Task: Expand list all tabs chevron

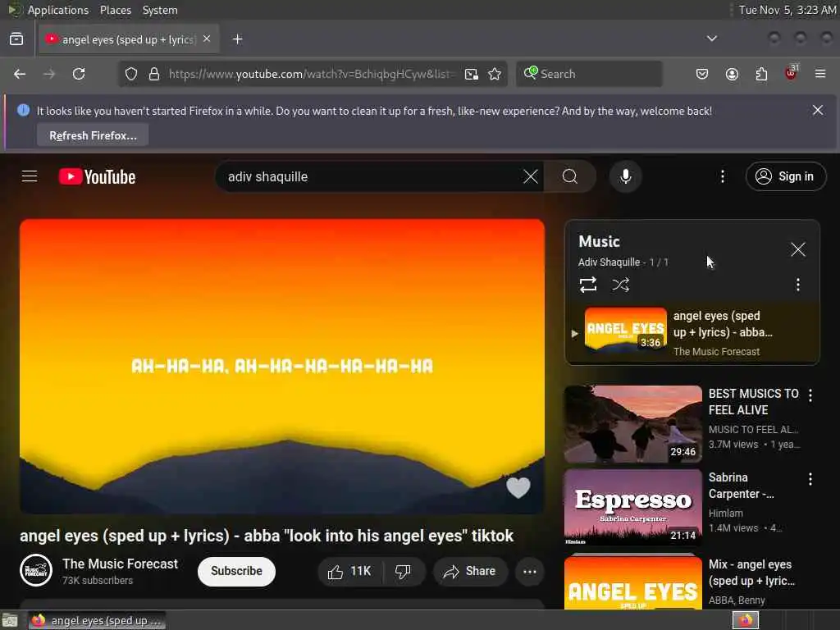Action: click(x=711, y=39)
